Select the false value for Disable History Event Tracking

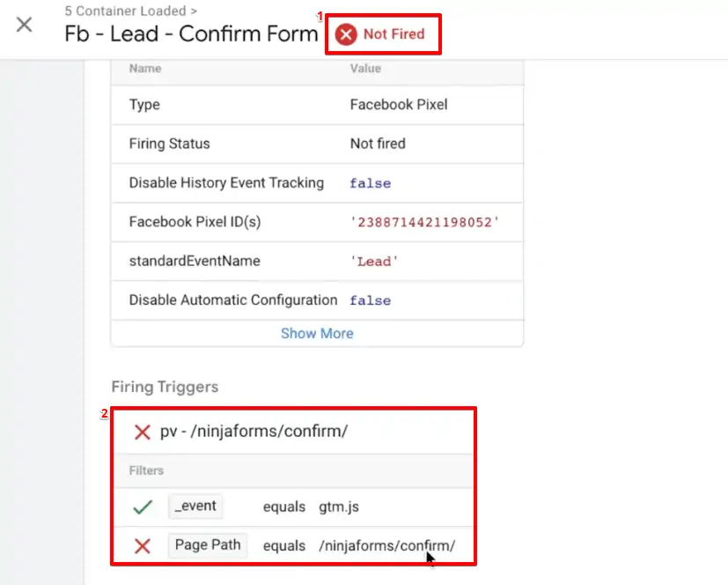tap(370, 182)
